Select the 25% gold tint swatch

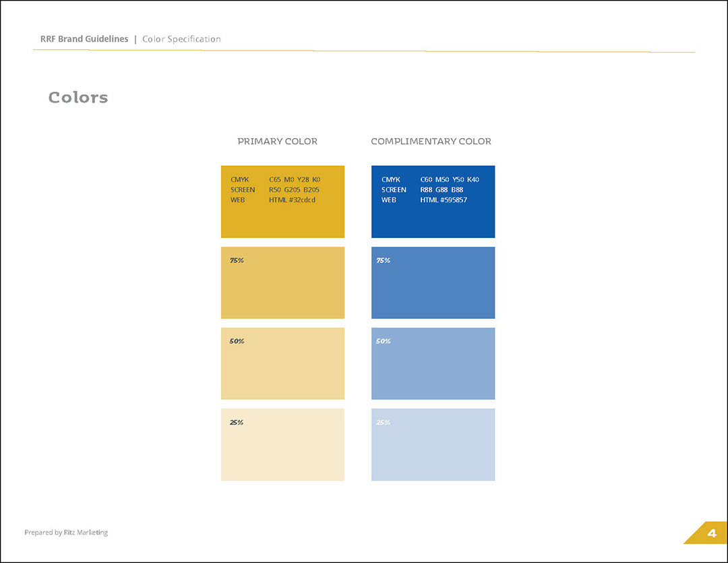[x=282, y=444]
